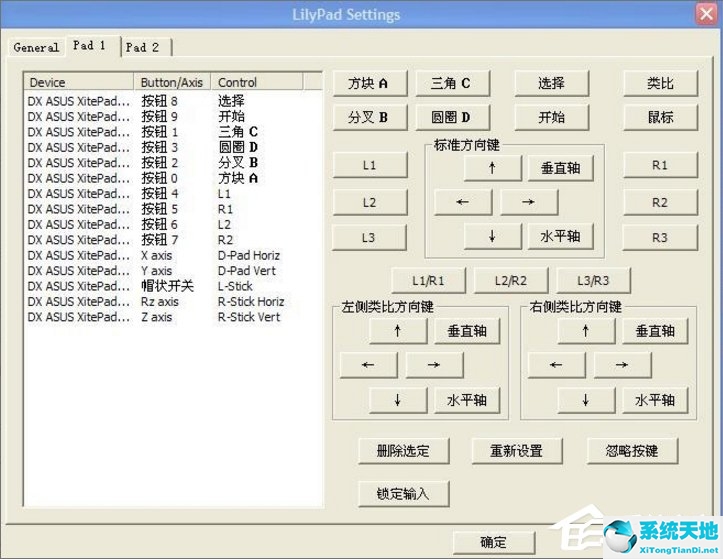Click 水平轴 in 标准方向键 group
The height and width of the screenshot is (559, 723).
tap(560, 236)
